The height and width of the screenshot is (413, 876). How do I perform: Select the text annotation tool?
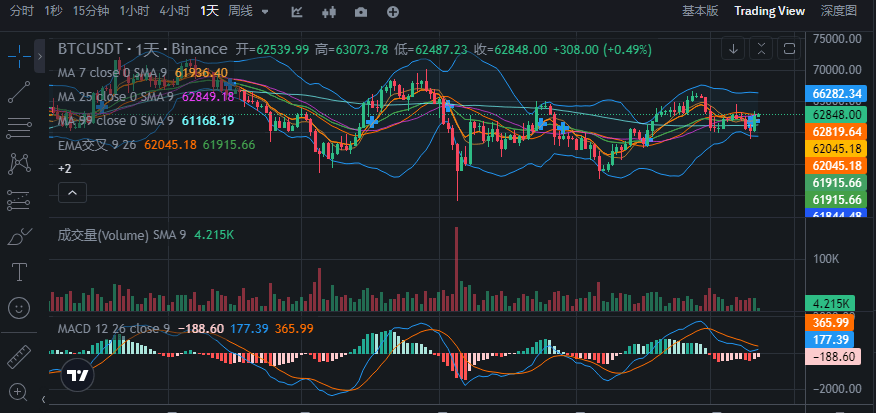click(20, 272)
